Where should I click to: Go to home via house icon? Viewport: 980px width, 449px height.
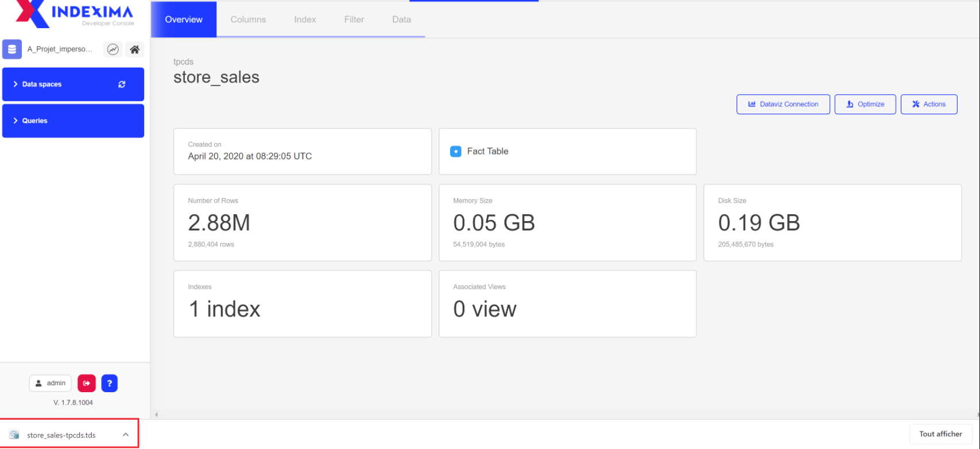click(134, 49)
